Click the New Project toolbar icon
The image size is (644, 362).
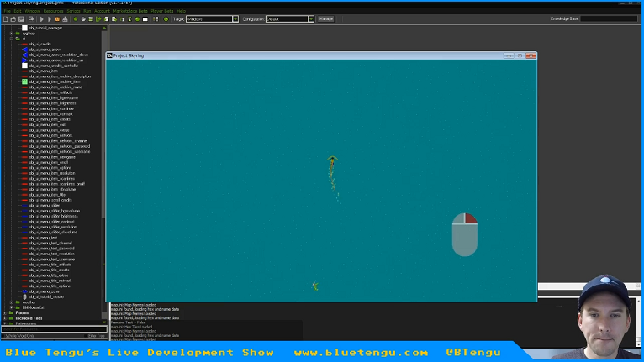pyautogui.click(x=5, y=19)
